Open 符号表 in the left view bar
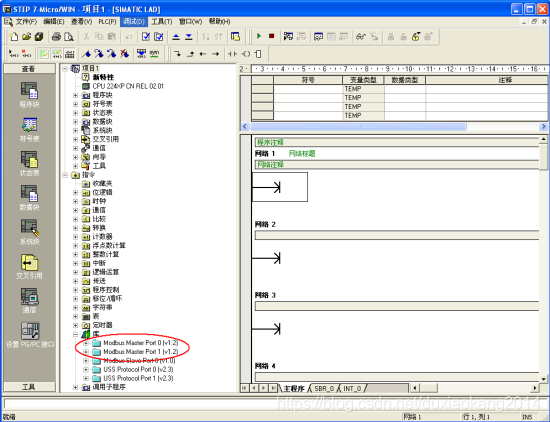Viewport: 550px width, 422px height. (x=29, y=129)
